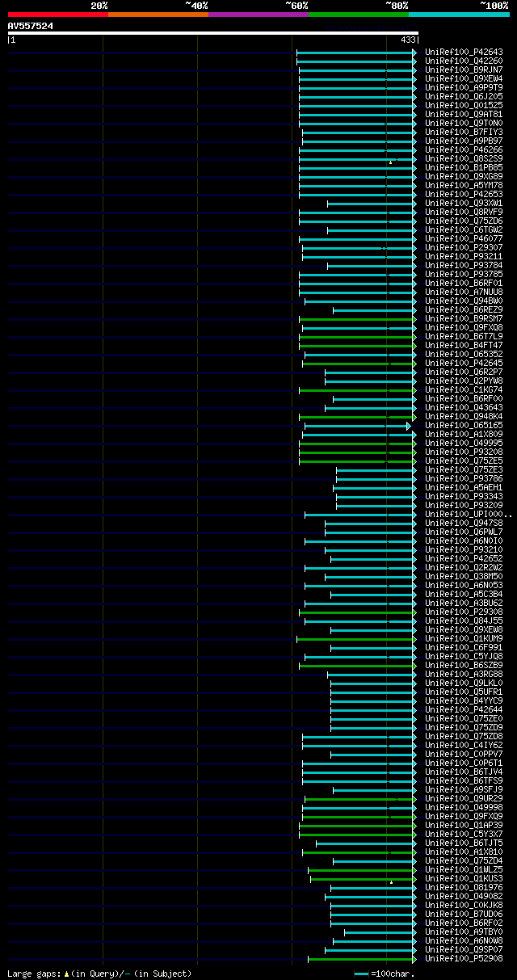517x980 pixels.
Task: Open hit UniRef100_P46266
Action: 464,149
